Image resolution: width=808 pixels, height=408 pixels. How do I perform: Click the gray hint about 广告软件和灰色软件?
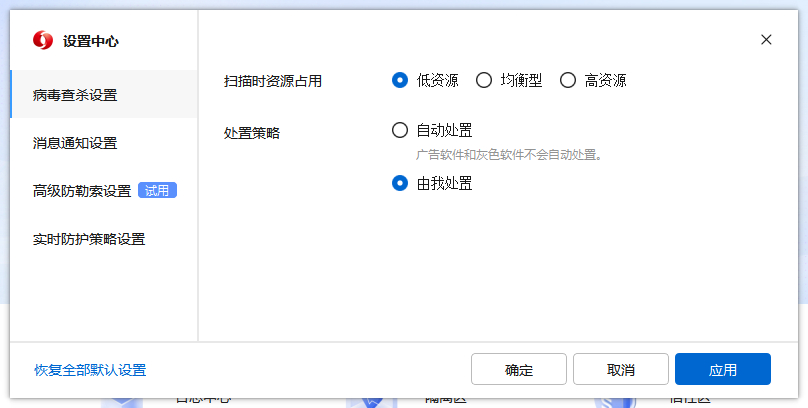509,155
